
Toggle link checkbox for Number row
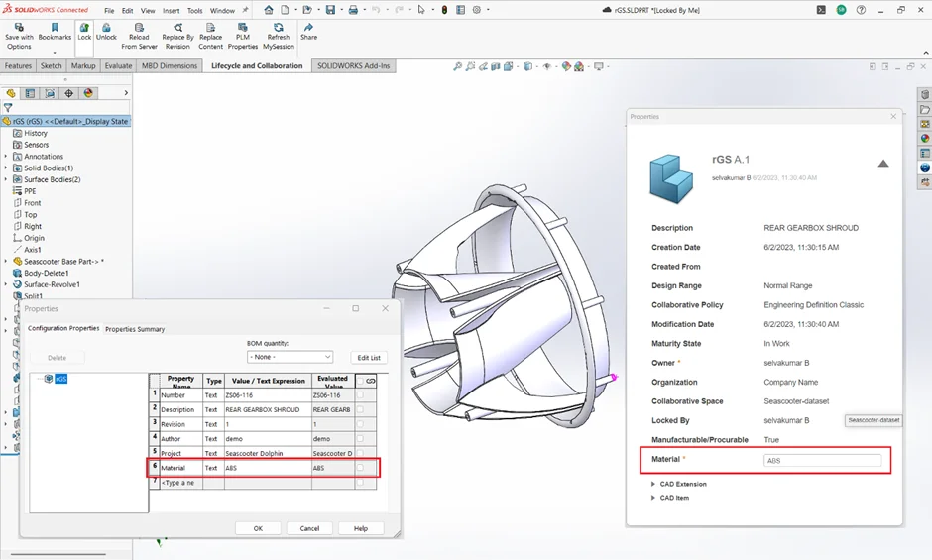(360, 394)
